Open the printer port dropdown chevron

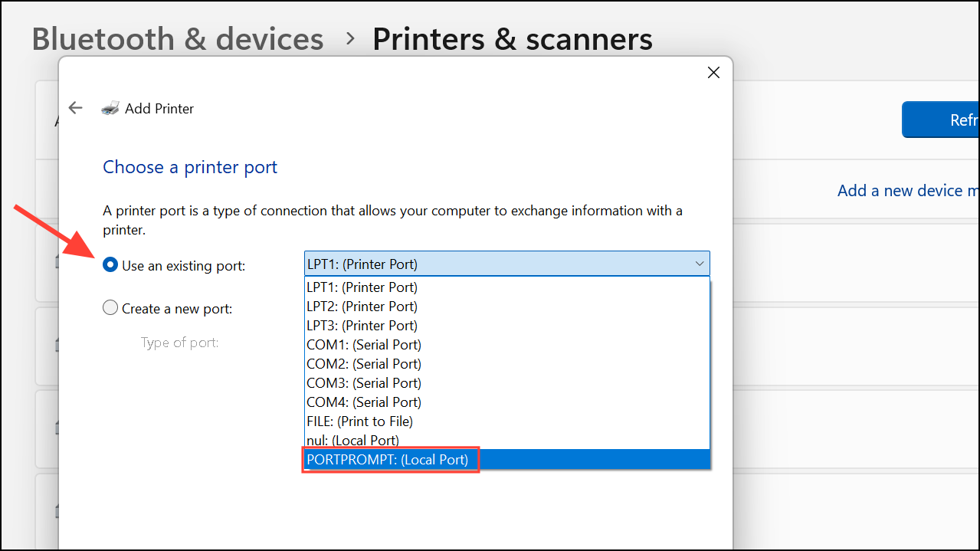click(x=698, y=264)
